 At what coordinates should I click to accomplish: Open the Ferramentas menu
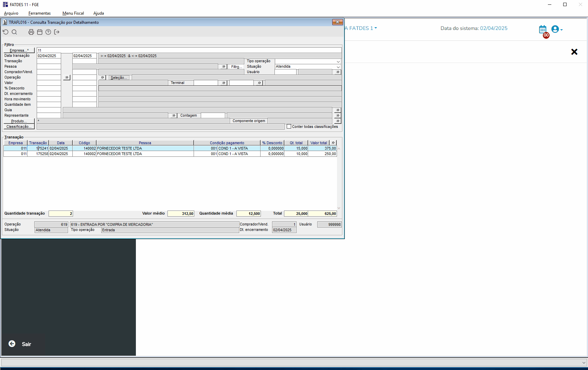pyautogui.click(x=39, y=13)
